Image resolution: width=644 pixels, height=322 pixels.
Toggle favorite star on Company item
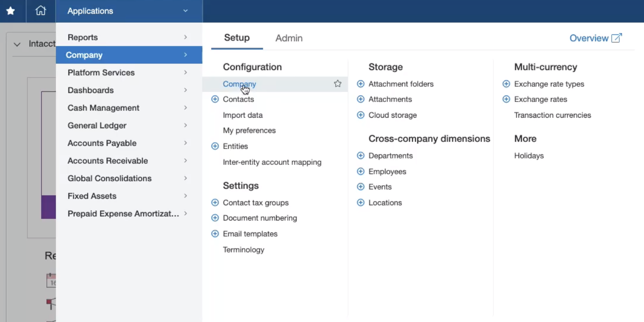(x=338, y=84)
